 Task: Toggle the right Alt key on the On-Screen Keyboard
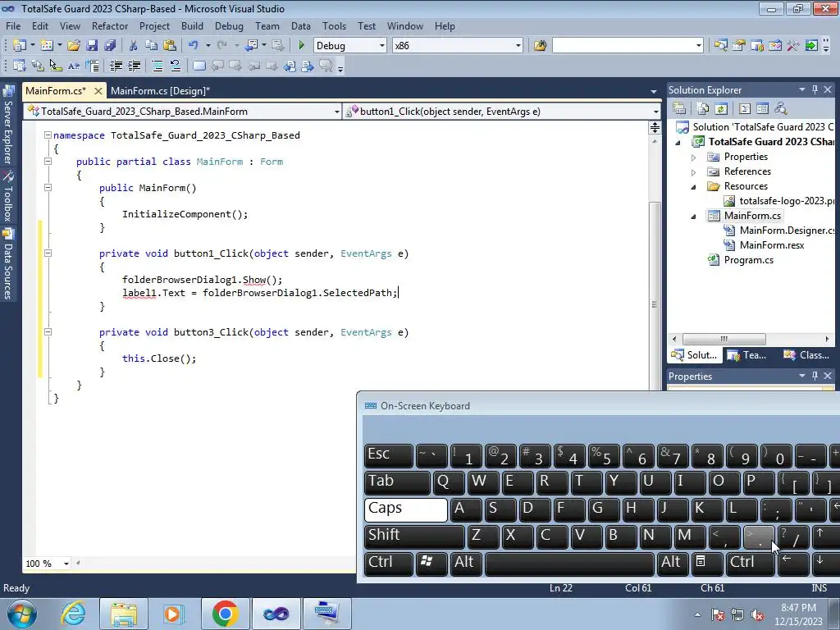[671, 564]
